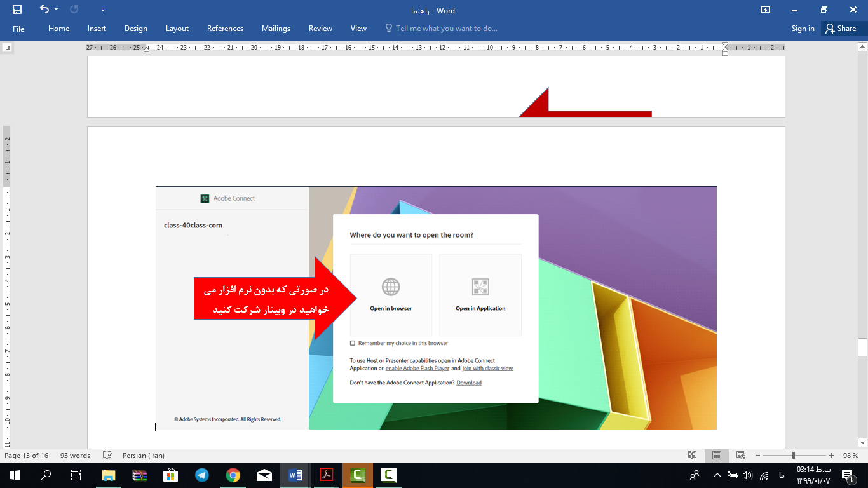Open Windows taskbar search
Image resolution: width=868 pixels, height=488 pixels.
tap(46, 475)
